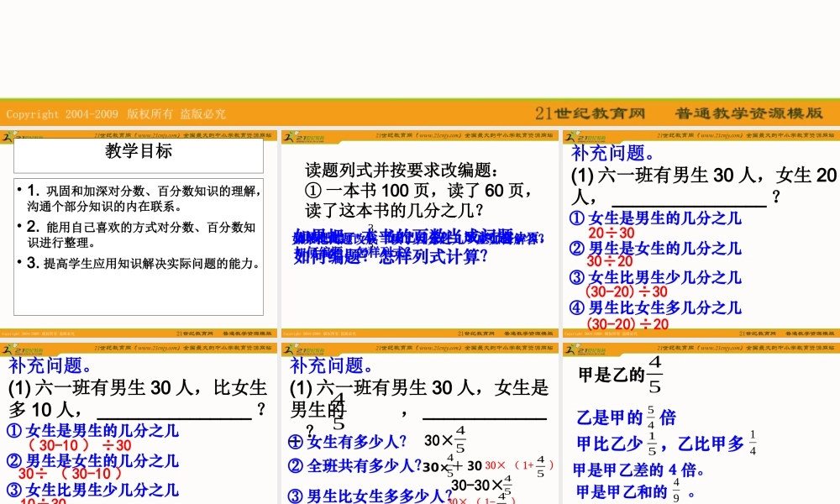Click the text '甲是甲乙和的 4/9'
Image resolution: width=840 pixels, height=504 pixels.
pos(635,491)
